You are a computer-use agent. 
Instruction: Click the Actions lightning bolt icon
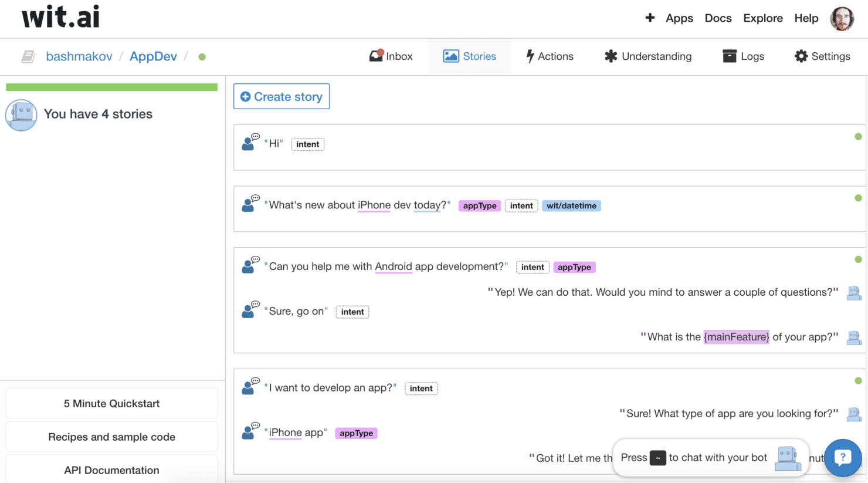[530, 56]
